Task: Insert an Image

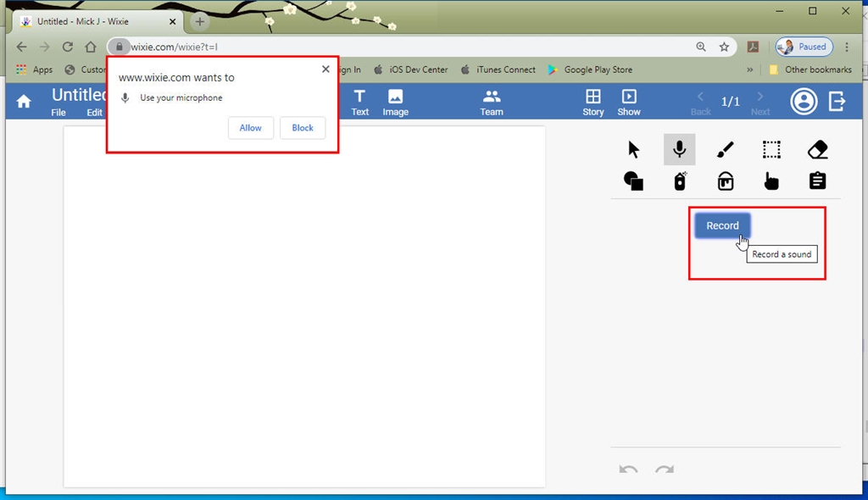Action: coord(395,103)
